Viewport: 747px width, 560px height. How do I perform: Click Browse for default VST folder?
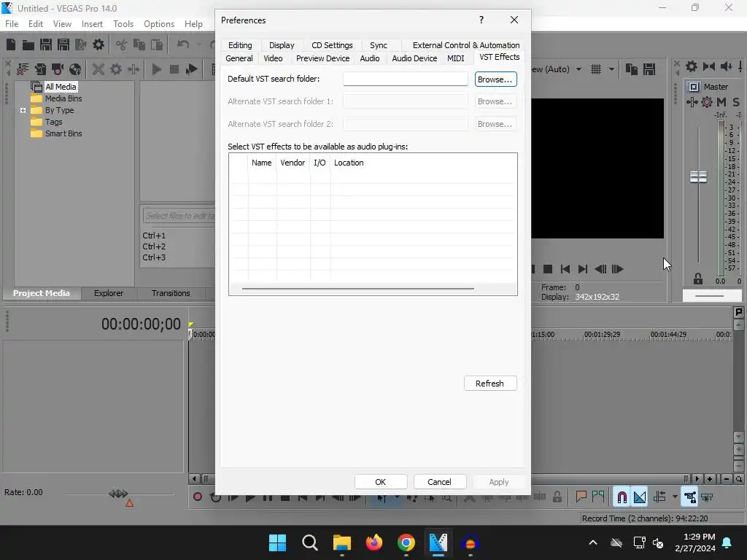pos(495,79)
